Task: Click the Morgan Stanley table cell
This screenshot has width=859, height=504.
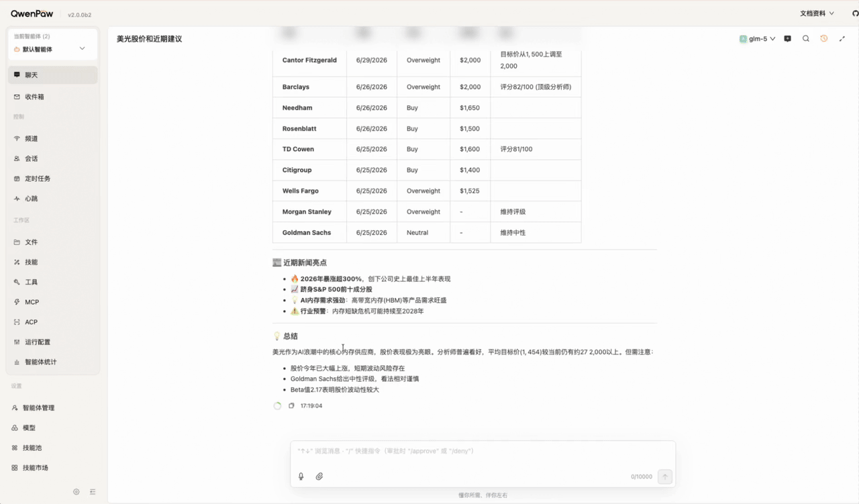Action: click(x=310, y=212)
